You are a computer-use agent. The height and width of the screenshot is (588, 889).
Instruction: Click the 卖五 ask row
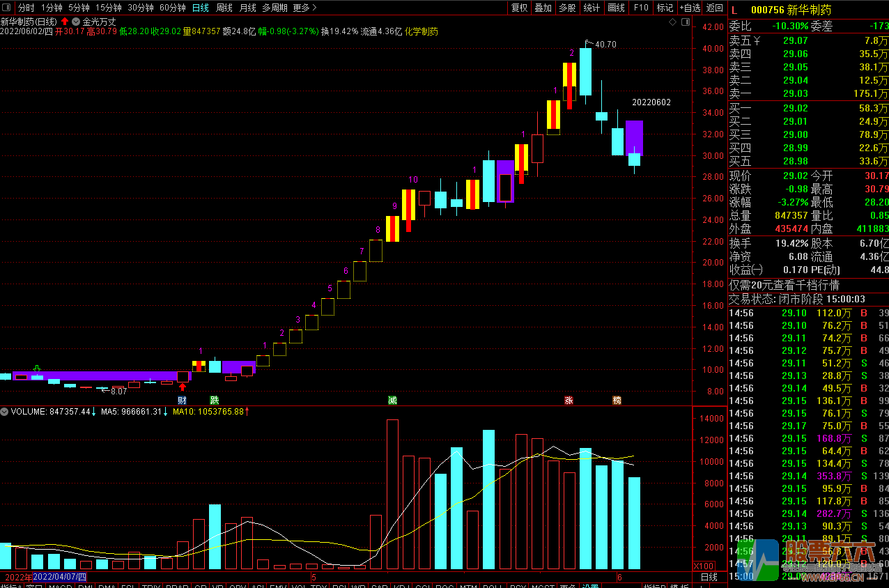click(808, 41)
